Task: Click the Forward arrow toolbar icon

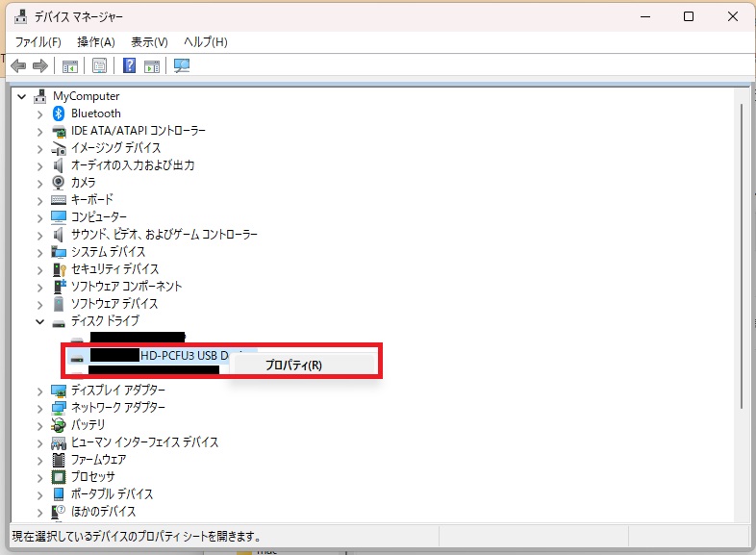Action: click(x=40, y=66)
